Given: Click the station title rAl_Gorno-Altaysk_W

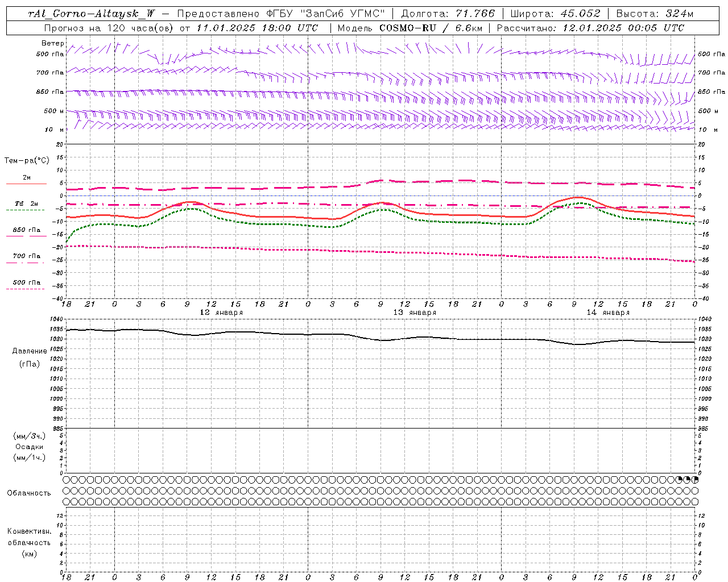Looking at the screenshot, I should coord(92,14).
